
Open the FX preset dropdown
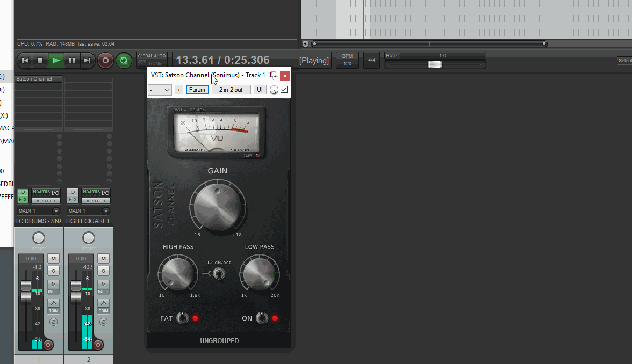(160, 90)
